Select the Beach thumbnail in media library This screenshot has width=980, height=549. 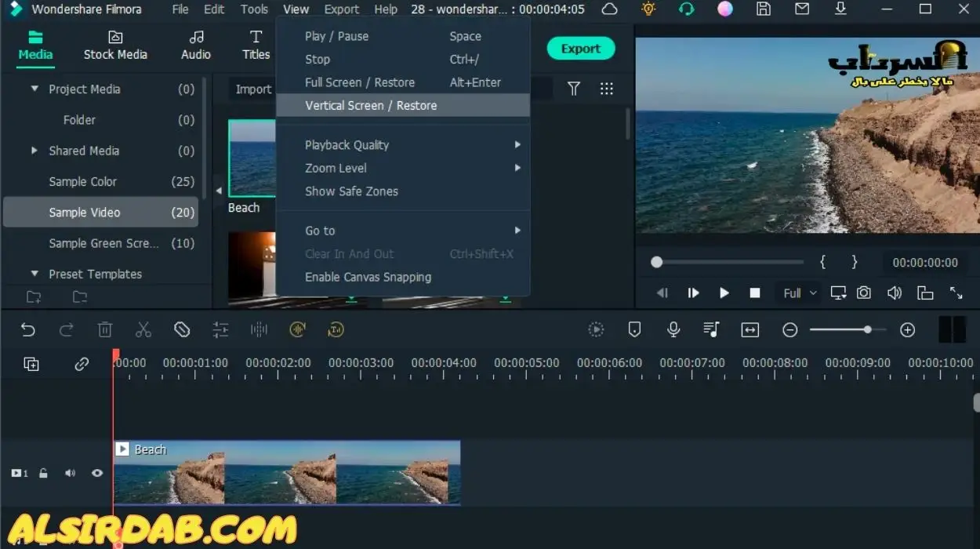[x=252, y=158]
